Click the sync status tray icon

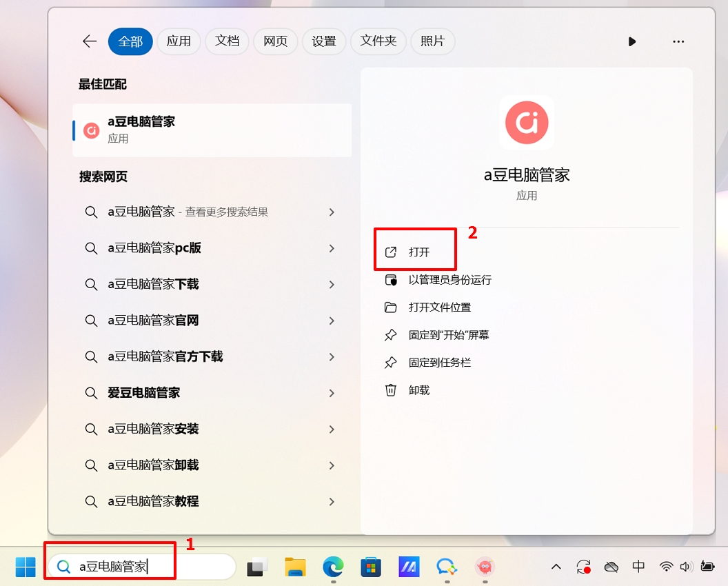[584, 567]
